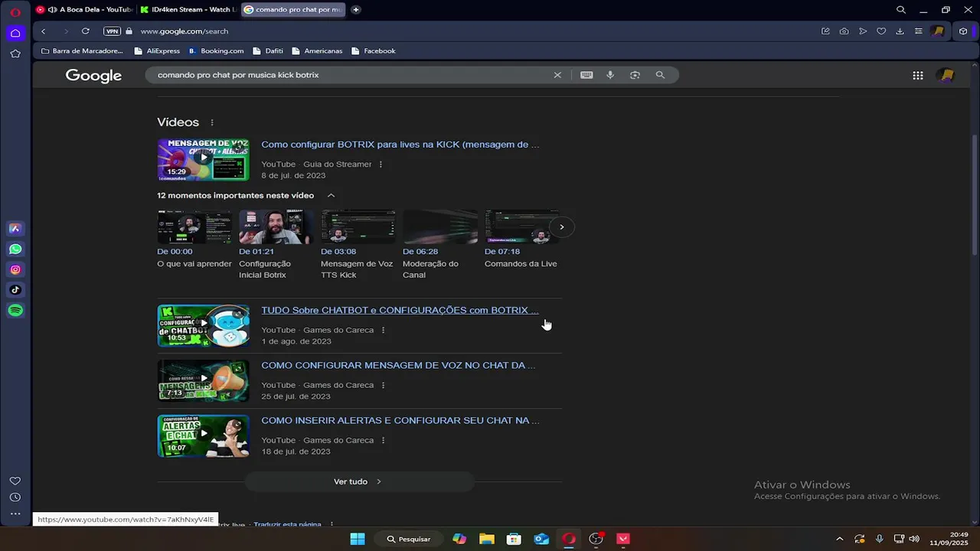The height and width of the screenshot is (551, 980).
Task: Open the Booking.com bookmark
Action: (x=216, y=51)
